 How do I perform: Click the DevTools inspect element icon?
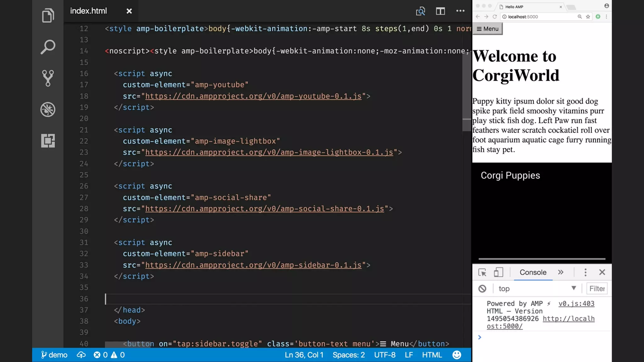pyautogui.click(x=482, y=272)
